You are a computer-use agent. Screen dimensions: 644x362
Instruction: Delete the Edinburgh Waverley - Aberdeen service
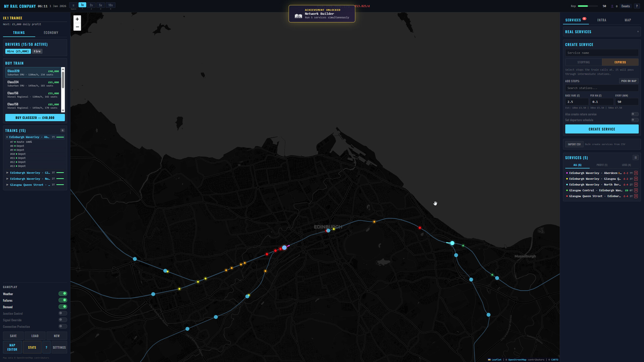click(x=636, y=173)
